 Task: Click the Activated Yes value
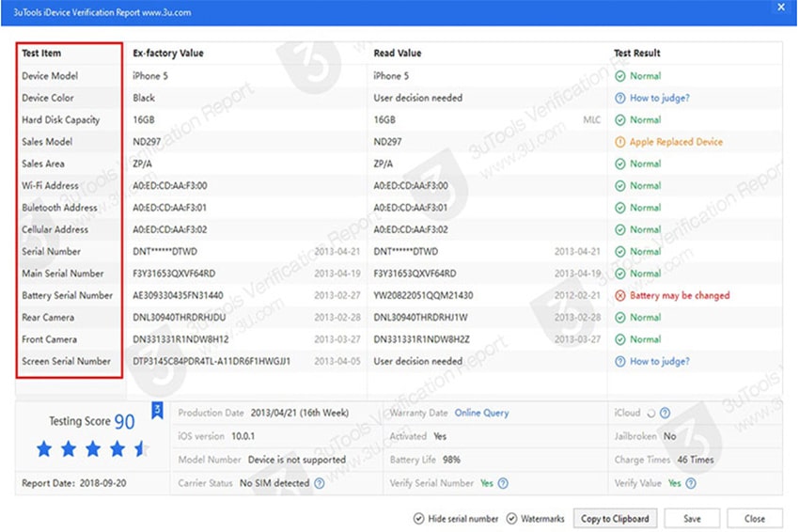point(440,436)
